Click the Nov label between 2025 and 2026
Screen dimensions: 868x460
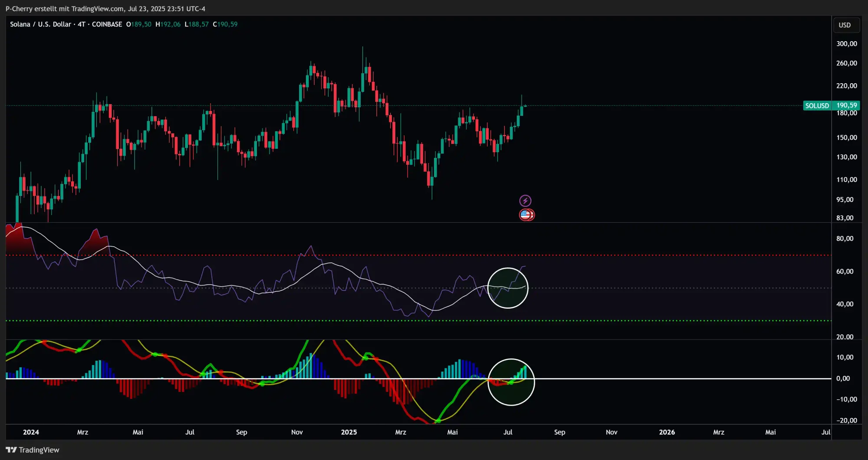click(x=612, y=432)
